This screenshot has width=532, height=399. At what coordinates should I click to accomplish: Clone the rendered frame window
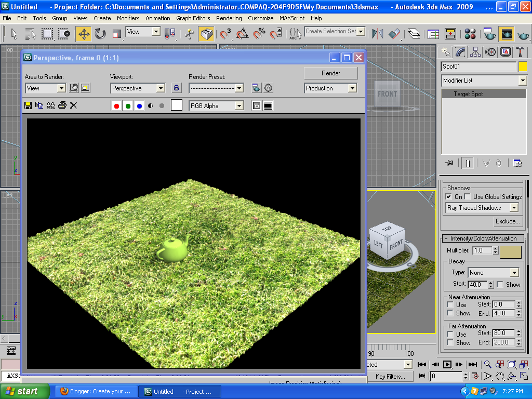[39, 105]
